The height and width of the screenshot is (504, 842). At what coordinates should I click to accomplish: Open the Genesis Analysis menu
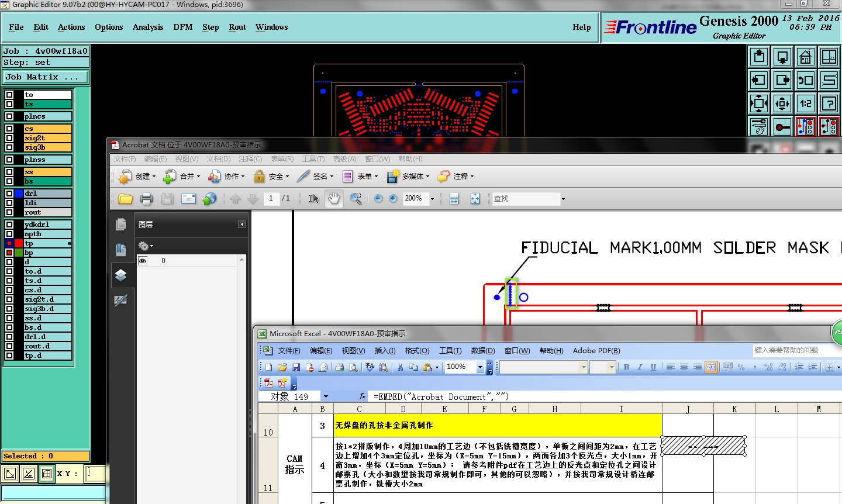point(148,27)
